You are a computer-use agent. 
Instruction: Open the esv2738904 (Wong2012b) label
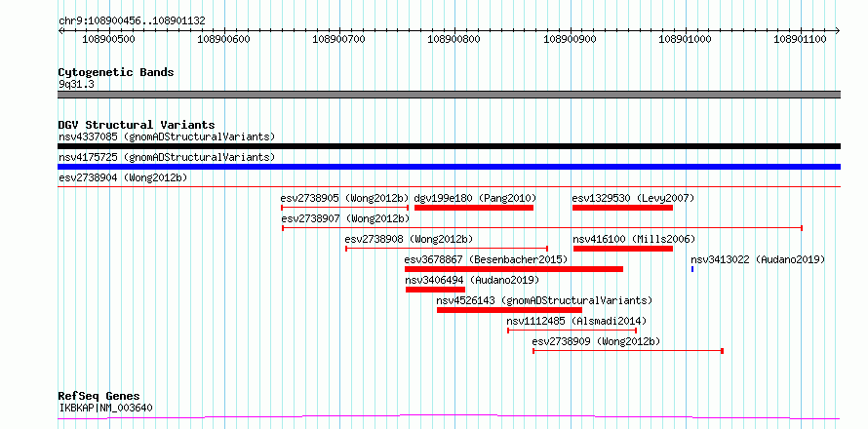(x=123, y=177)
